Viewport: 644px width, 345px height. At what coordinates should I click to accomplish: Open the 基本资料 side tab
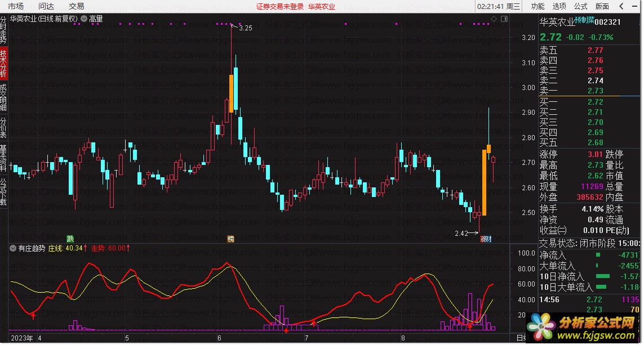[x=3, y=158]
